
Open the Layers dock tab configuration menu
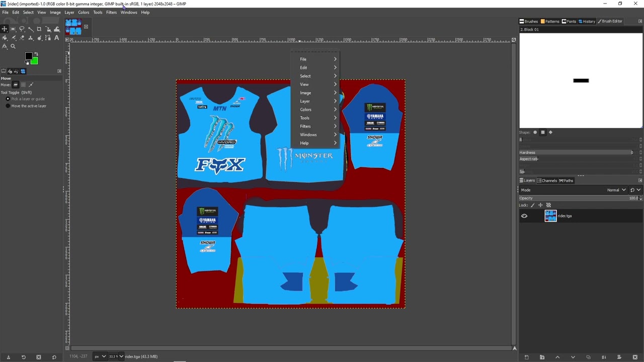click(x=640, y=180)
